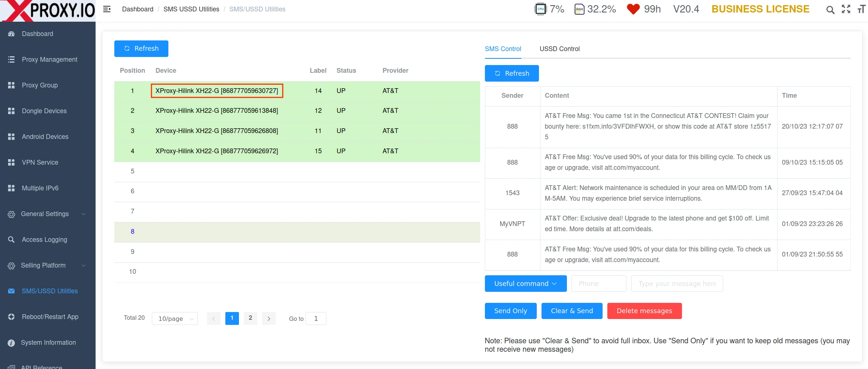Click the Send Only button
The height and width of the screenshot is (369, 868).
point(511,311)
